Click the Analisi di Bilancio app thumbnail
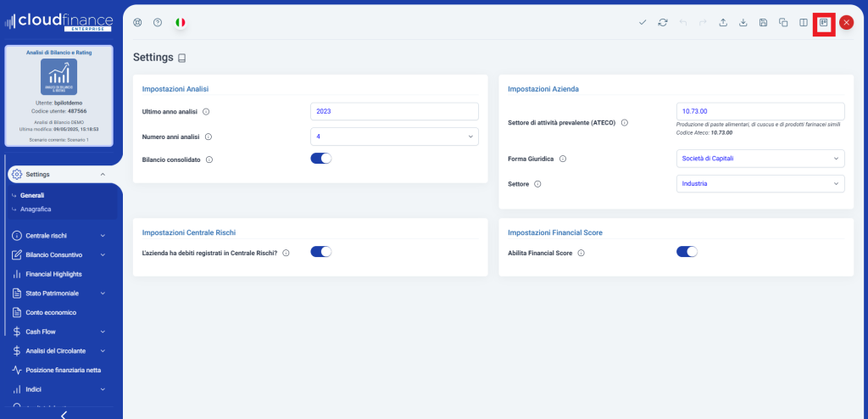 58,77
